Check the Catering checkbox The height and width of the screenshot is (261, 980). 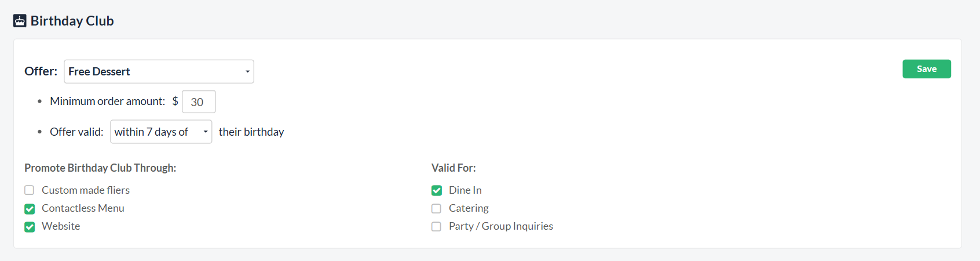(x=437, y=209)
